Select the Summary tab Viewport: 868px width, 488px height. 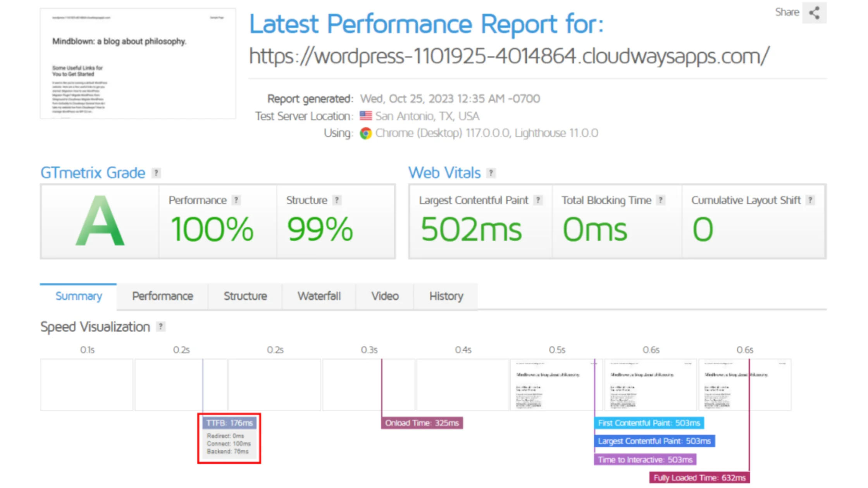(x=78, y=296)
